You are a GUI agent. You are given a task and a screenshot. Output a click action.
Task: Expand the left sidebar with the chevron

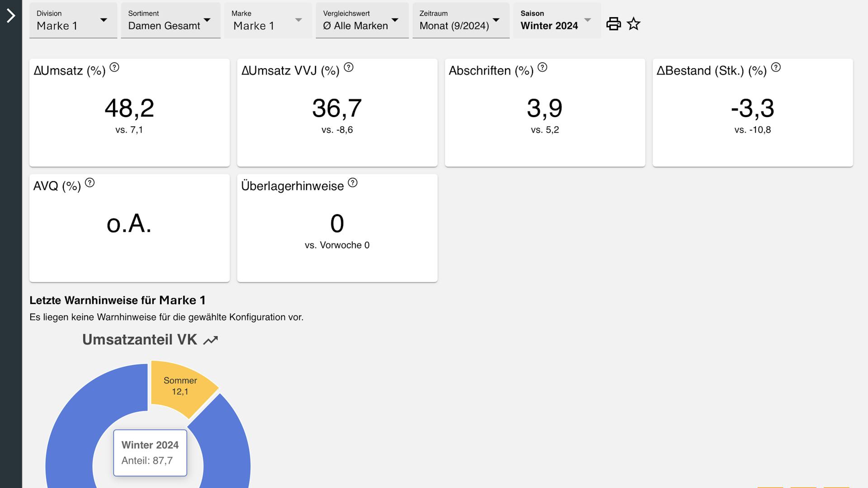click(x=11, y=16)
